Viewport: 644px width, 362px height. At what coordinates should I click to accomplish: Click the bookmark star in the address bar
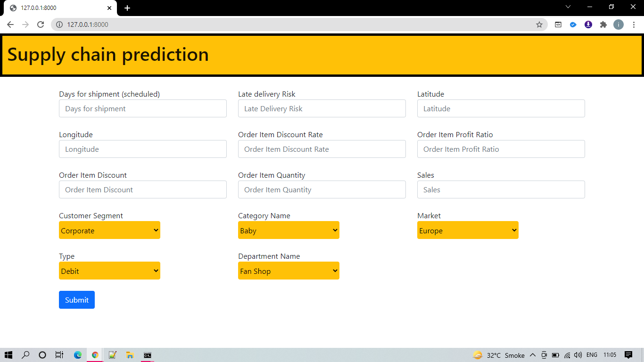[x=539, y=25]
